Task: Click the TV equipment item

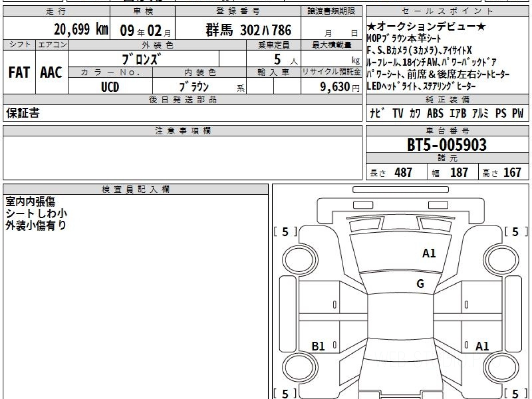Action: point(398,113)
